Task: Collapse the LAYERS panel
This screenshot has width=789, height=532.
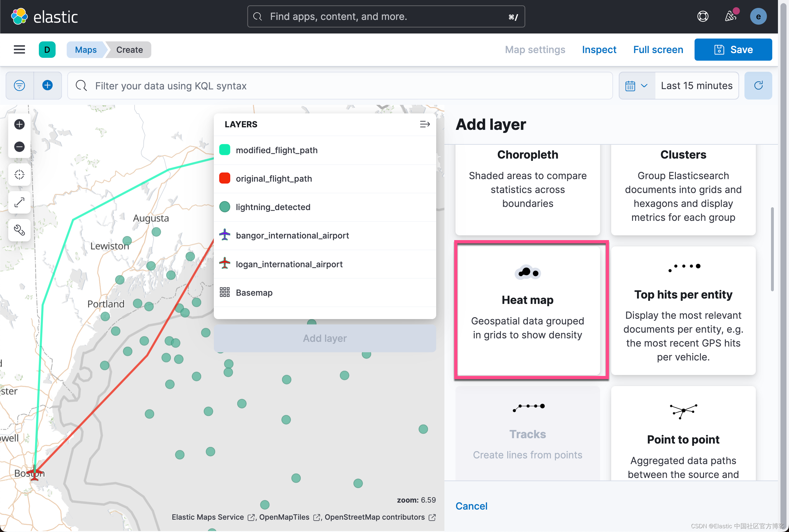Action: (x=425, y=124)
